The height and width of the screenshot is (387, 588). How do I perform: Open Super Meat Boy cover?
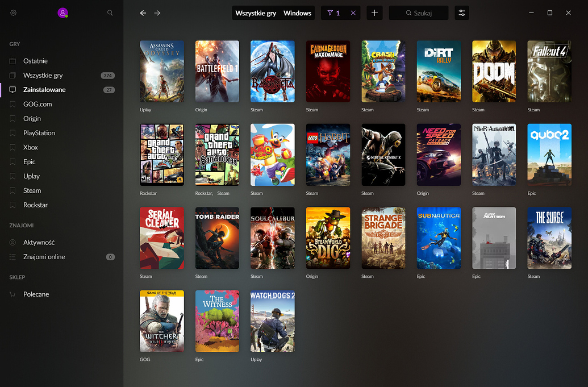[494, 238]
